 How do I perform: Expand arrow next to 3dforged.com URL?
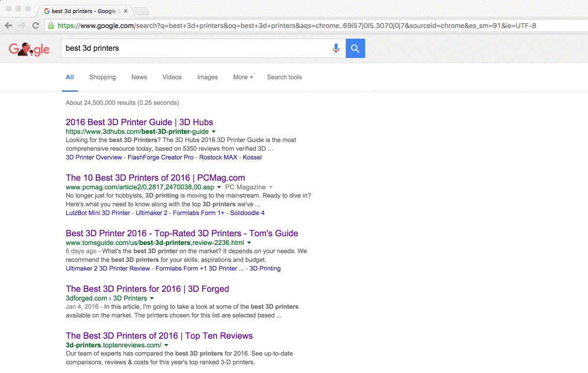[x=152, y=298]
